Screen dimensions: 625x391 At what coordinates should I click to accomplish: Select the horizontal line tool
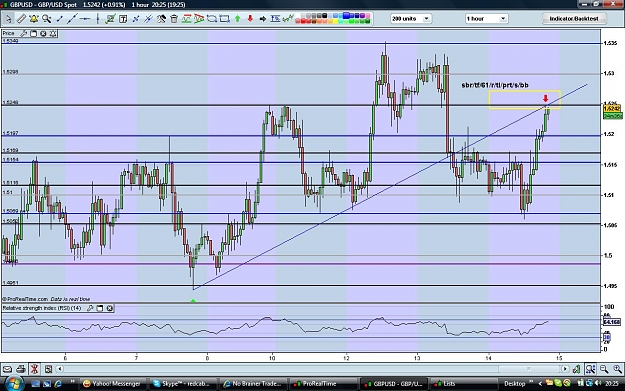(x=85, y=18)
